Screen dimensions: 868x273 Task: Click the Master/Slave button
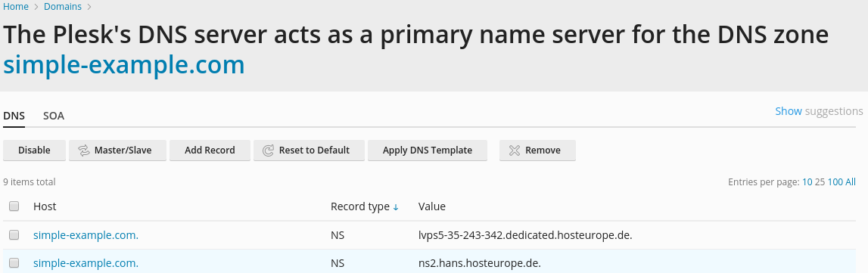[x=117, y=150]
